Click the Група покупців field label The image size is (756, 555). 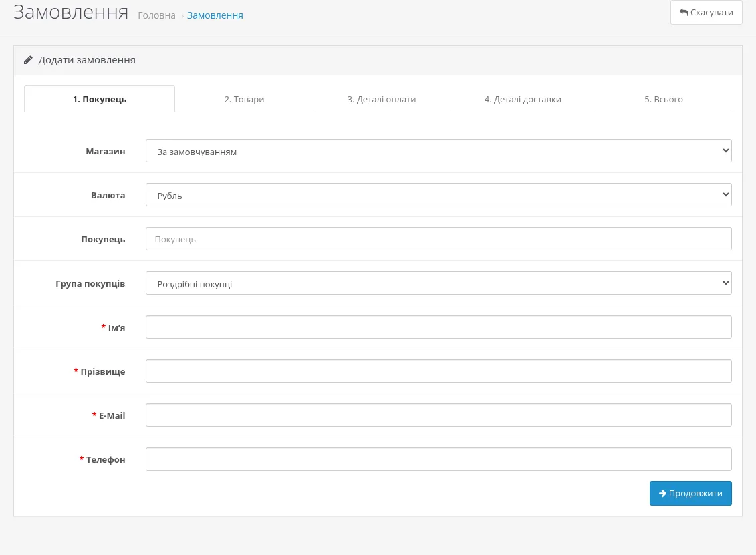tap(90, 283)
